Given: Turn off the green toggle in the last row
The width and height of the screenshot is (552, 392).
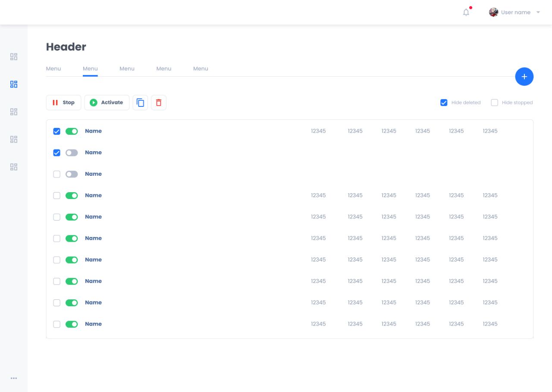Looking at the screenshot, I should click(x=72, y=324).
